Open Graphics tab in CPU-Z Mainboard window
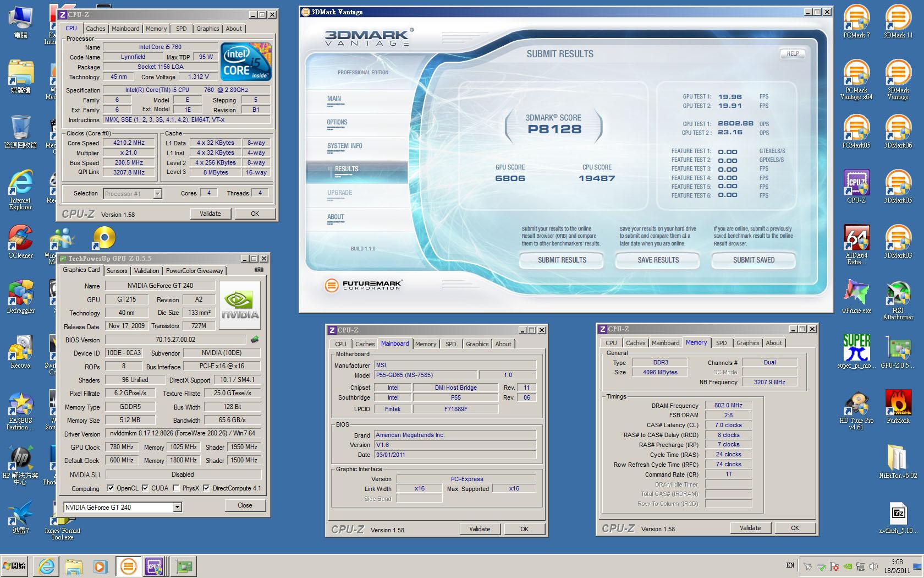The height and width of the screenshot is (578, 924). coord(477,344)
